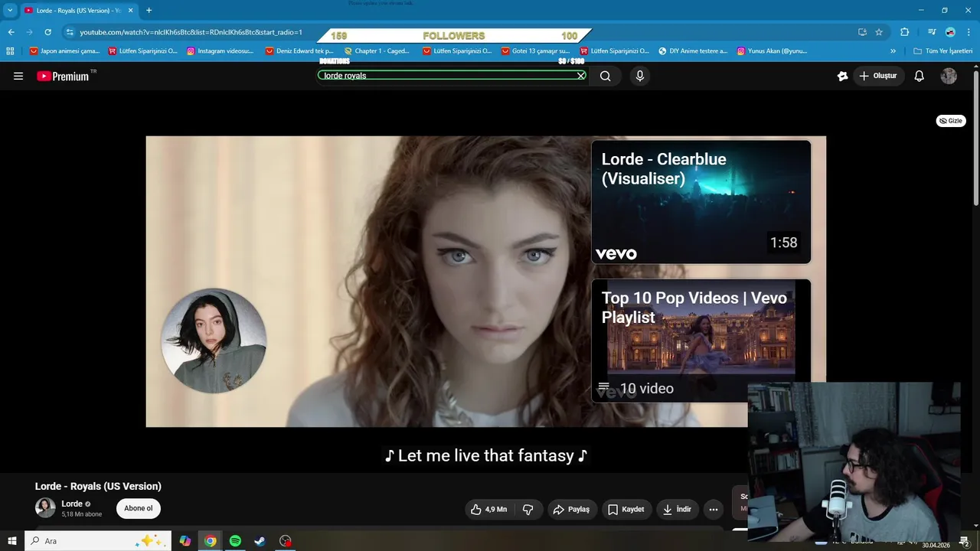The width and height of the screenshot is (980, 551).
Task: Open the Top 10 Pop Videos Vevo Playlist card
Action: [701, 341]
